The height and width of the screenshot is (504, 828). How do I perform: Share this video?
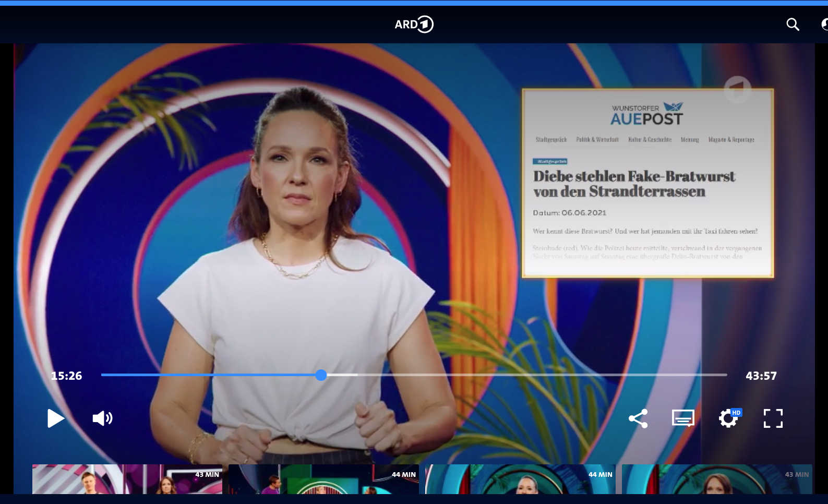tap(638, 418)
